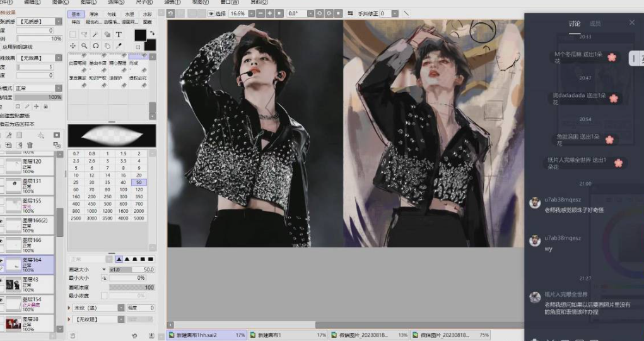Switch to the 水墨 brush tab
644x341 pixels.
point(129,14)
